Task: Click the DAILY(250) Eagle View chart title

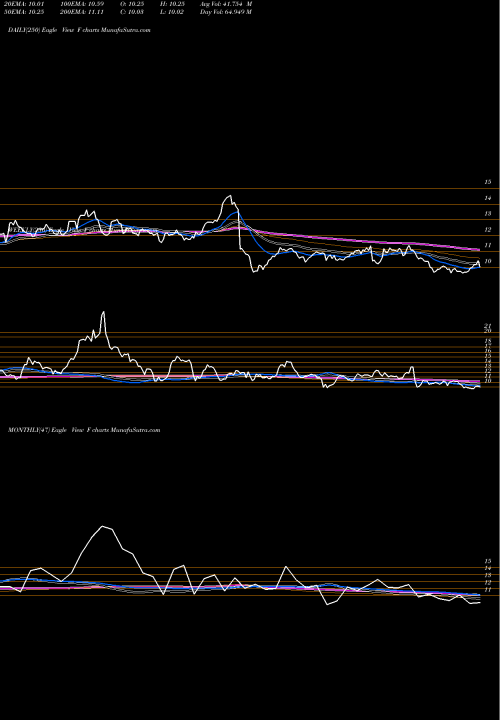Action: point(79,30)
